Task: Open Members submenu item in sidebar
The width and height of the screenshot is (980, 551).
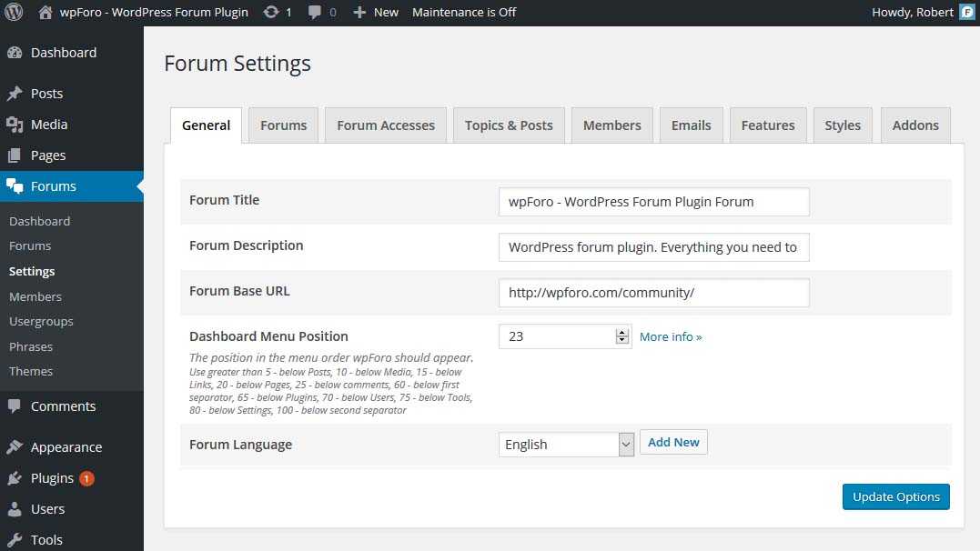Action: click(35, 296)
